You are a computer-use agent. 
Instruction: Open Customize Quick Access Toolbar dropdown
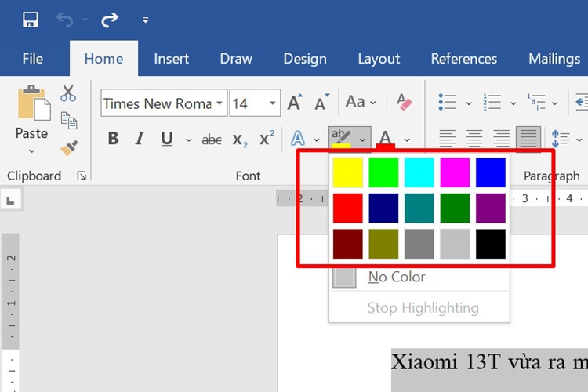(146, 20)
